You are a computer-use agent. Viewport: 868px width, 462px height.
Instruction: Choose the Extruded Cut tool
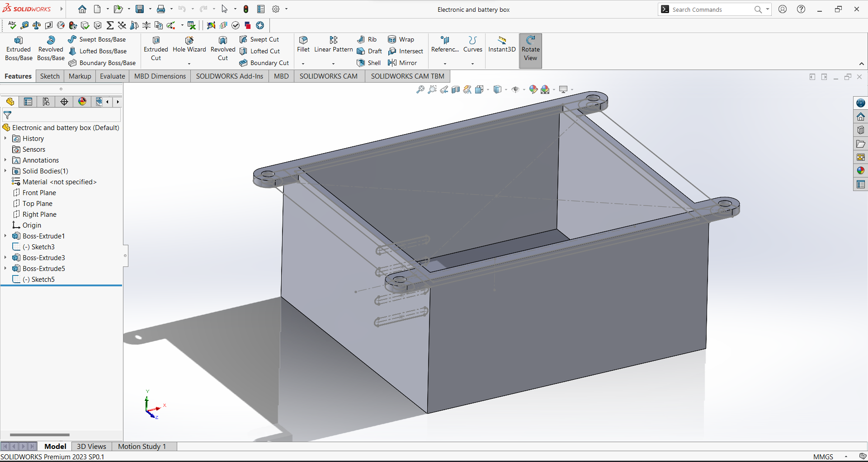point(156,49)
